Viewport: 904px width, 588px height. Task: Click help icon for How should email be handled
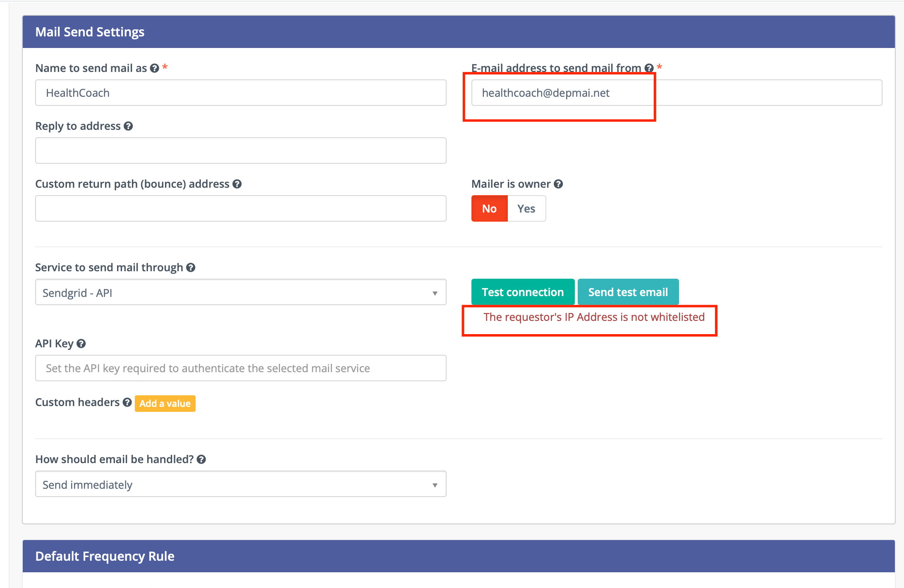coord(201,459)
